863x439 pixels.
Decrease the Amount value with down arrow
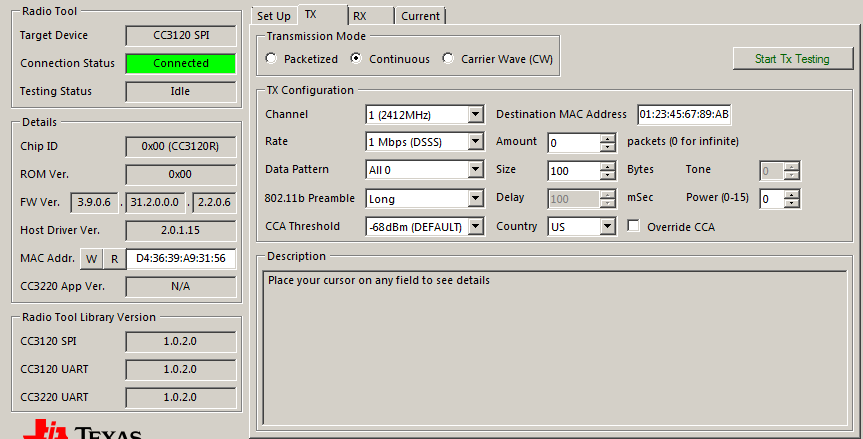point(608,147)
